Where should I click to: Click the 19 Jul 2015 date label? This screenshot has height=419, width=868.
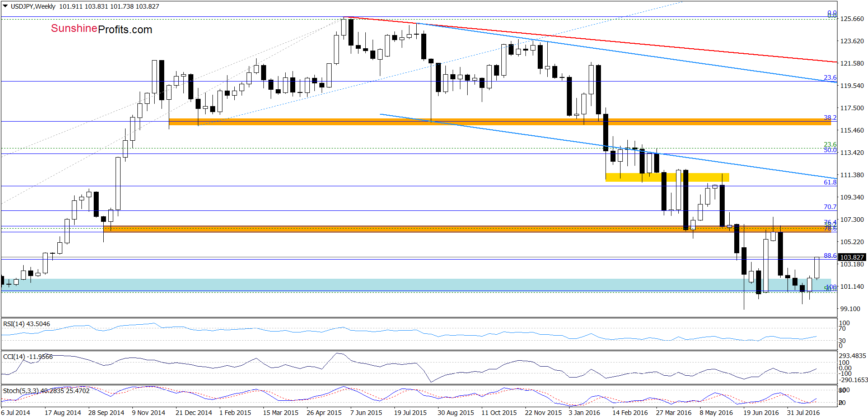click(x=410, y=413)
